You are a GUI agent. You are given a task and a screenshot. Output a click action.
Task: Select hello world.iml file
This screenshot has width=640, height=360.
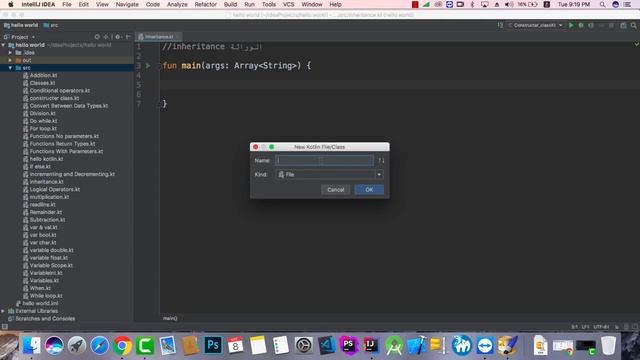pos(40,303)
